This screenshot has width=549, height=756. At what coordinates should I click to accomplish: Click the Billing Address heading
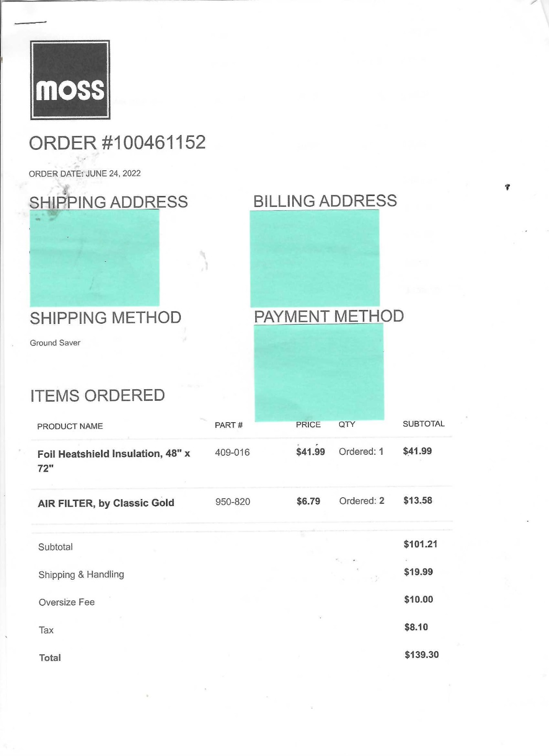point(325,201)
